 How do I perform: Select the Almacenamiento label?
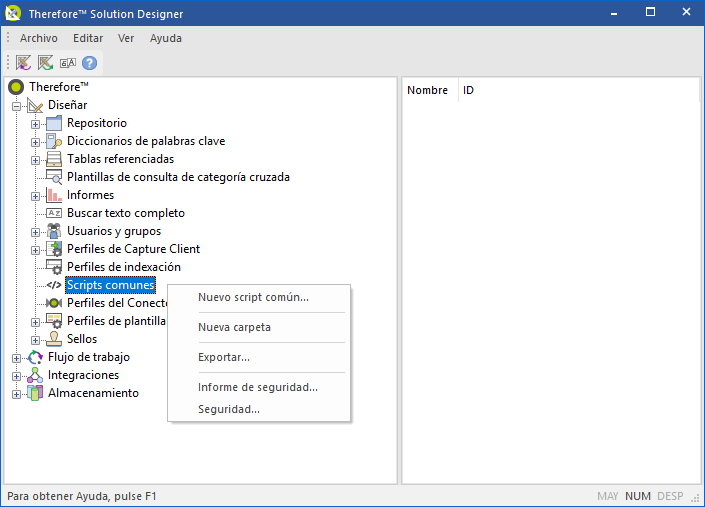(x=93, y=393)
